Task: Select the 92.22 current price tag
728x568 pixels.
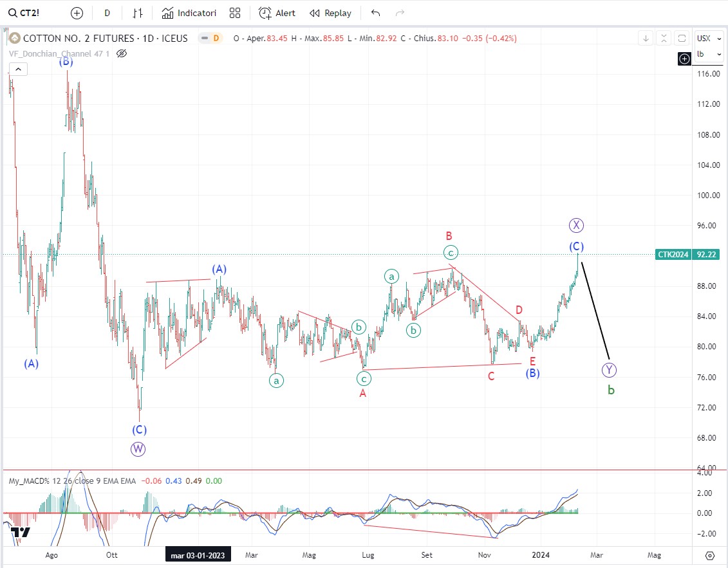Action: 706,254
